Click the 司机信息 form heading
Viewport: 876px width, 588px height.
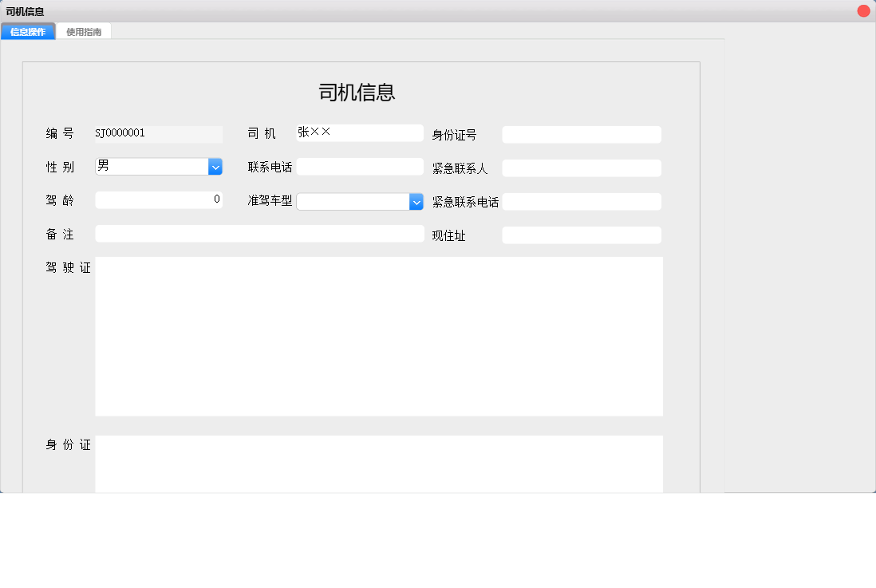click(x=357, y=93)
